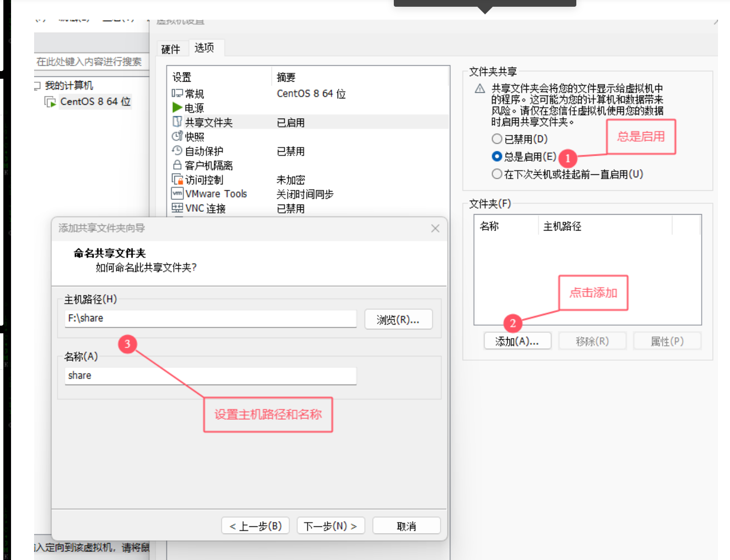Select the VMware Tools icon
Screen dimensions: 730x560
[177, 194]
